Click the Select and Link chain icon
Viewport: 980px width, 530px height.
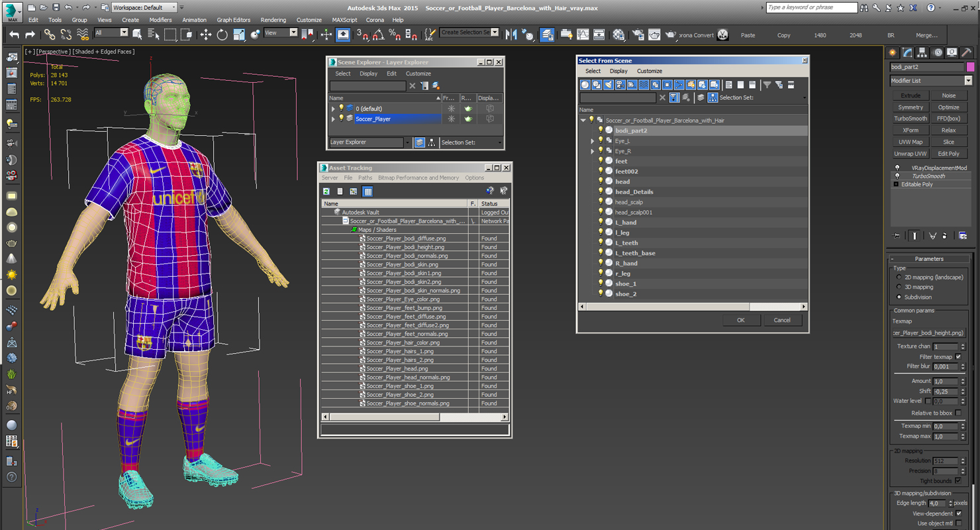tap(50, 34)
